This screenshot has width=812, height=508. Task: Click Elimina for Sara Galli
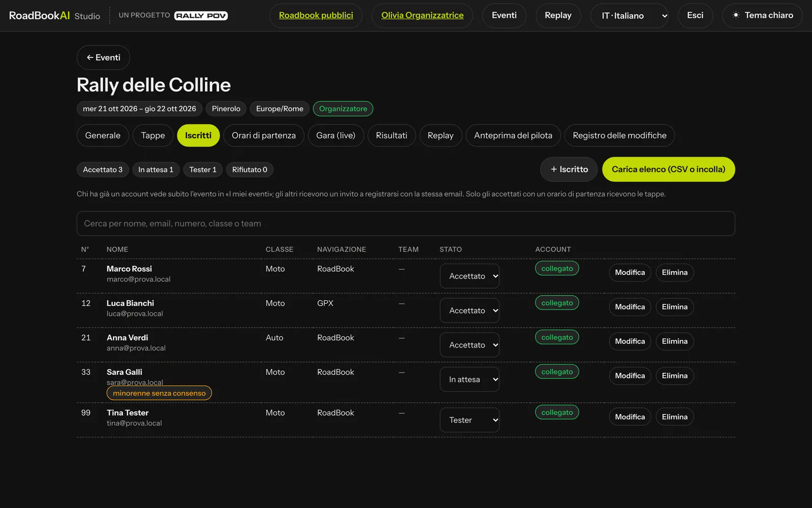click(x=674, y=376)
